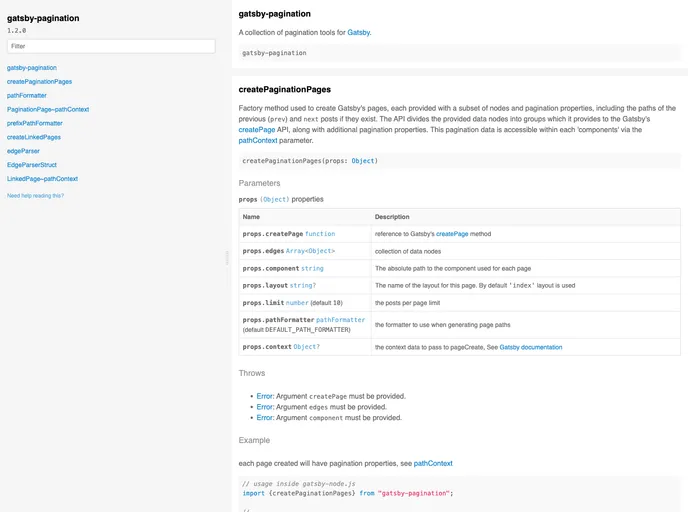This screenshot has height=512, width=688.
Task: Click the Throws subheading
Action: coord(252,373)
